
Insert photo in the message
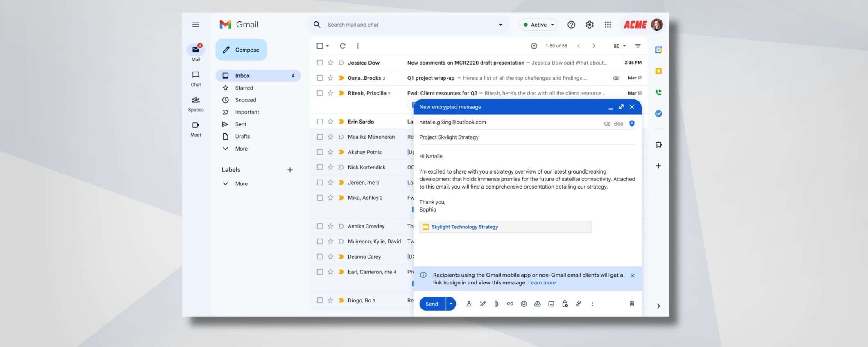click(x=551, y=304)
